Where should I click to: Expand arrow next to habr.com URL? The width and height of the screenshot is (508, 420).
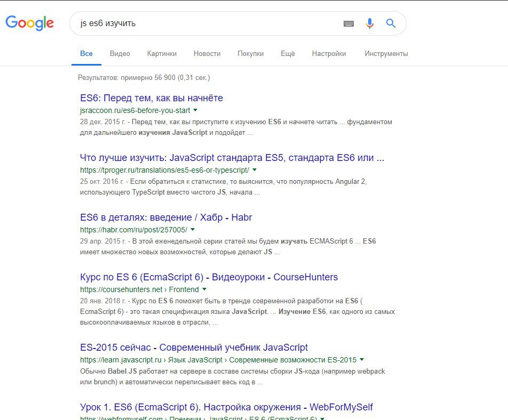click(193, 229)
